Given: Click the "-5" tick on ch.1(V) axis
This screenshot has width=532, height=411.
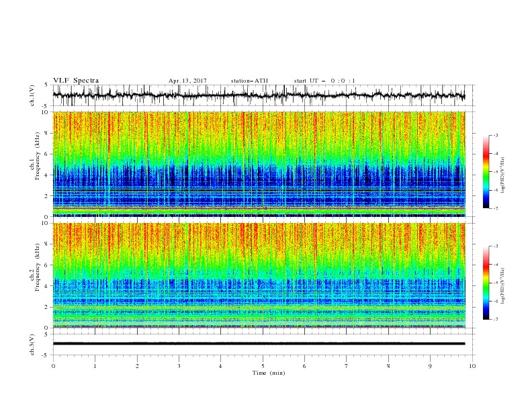Looking at the screenshot, I should (46, 105).
